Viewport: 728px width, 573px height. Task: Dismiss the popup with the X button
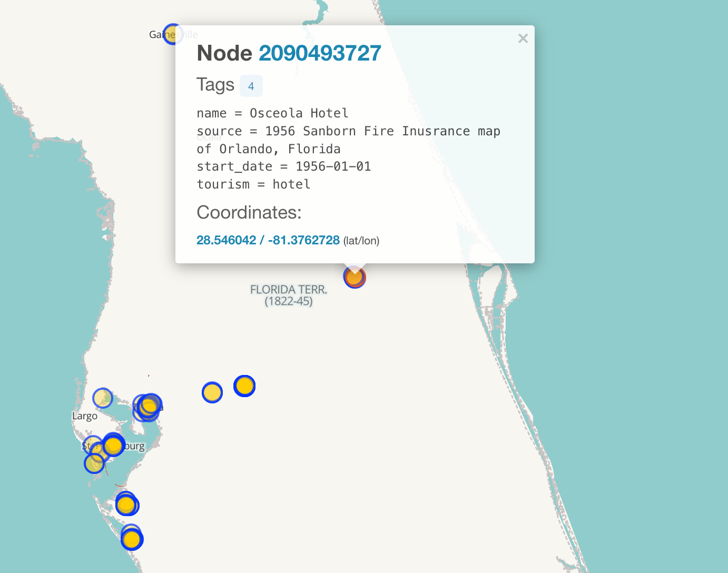(523, 38)
